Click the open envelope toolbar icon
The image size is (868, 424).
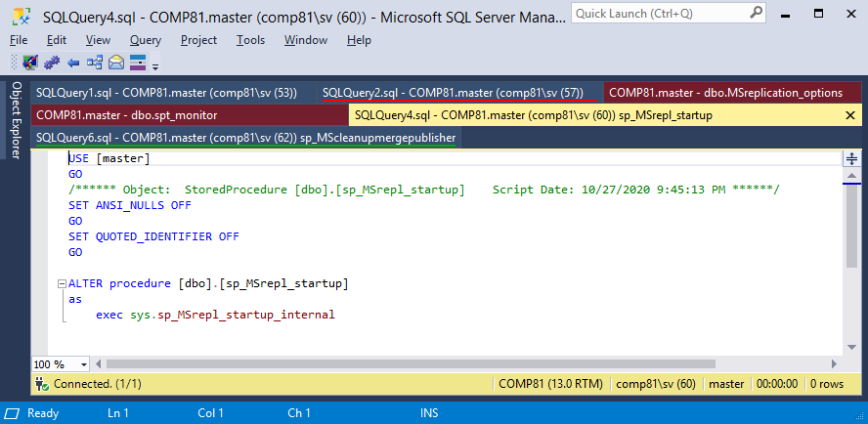click(116, 63)
